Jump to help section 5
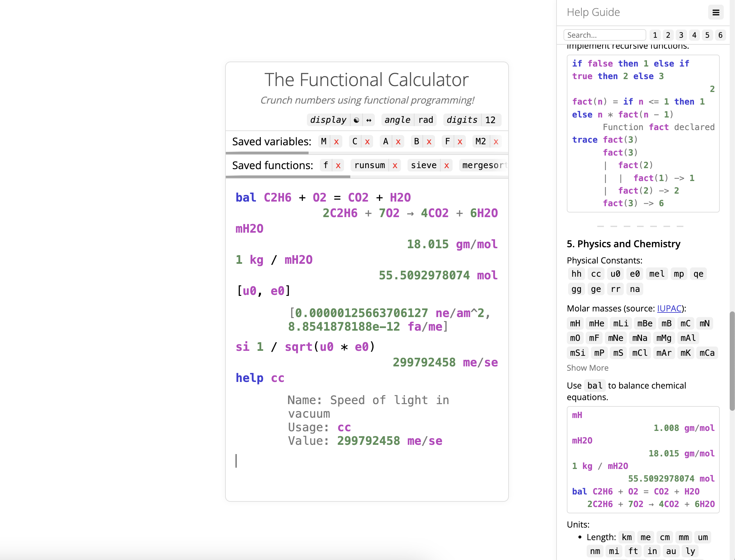 point(707,35)
